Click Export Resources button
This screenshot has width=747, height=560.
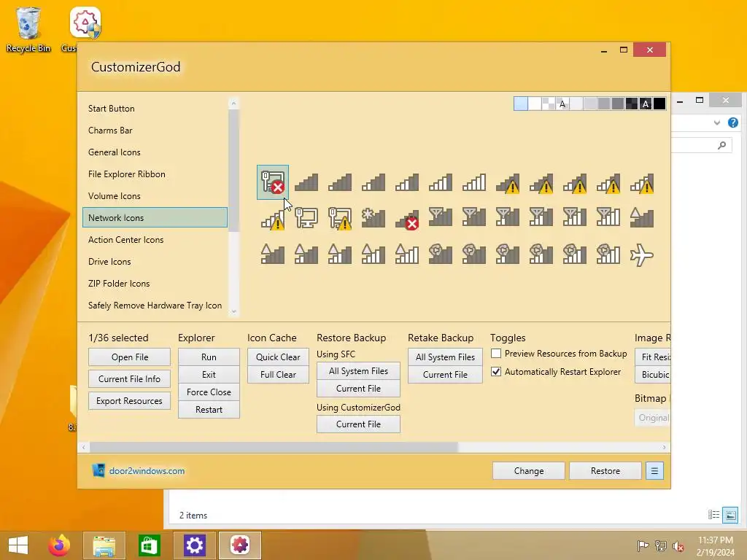pos(130,401)
